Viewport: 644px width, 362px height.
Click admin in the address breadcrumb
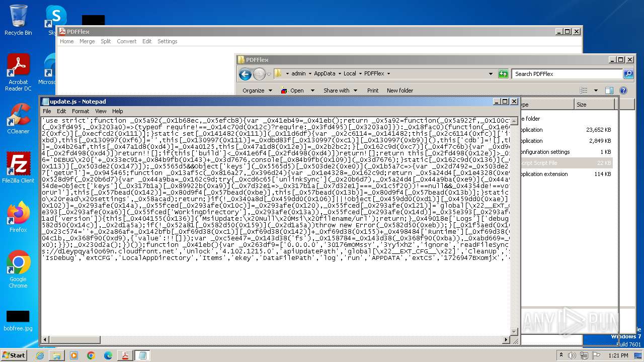[x=298, y=73]
